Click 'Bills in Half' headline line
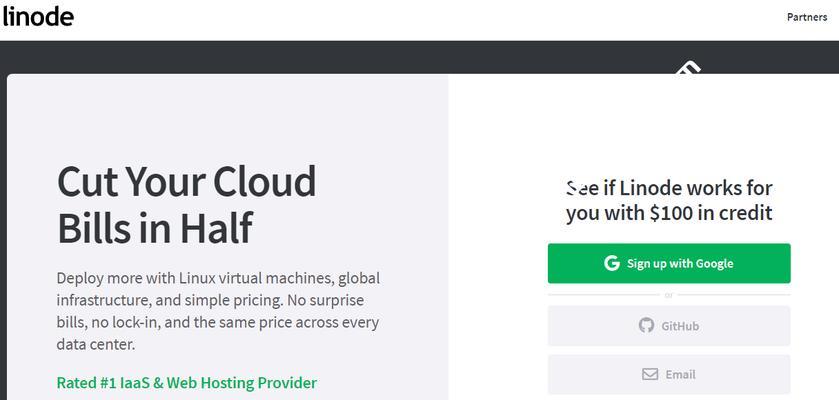The height and width of the screenshot is (400, 839). click(x=155, y=228)
